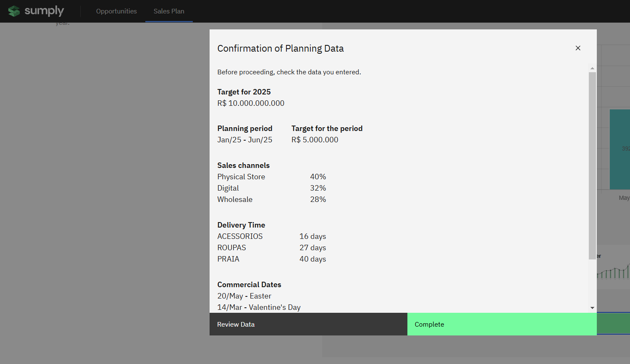
Task: Confirm planning with the Complete button
Action: pos(501,324)
